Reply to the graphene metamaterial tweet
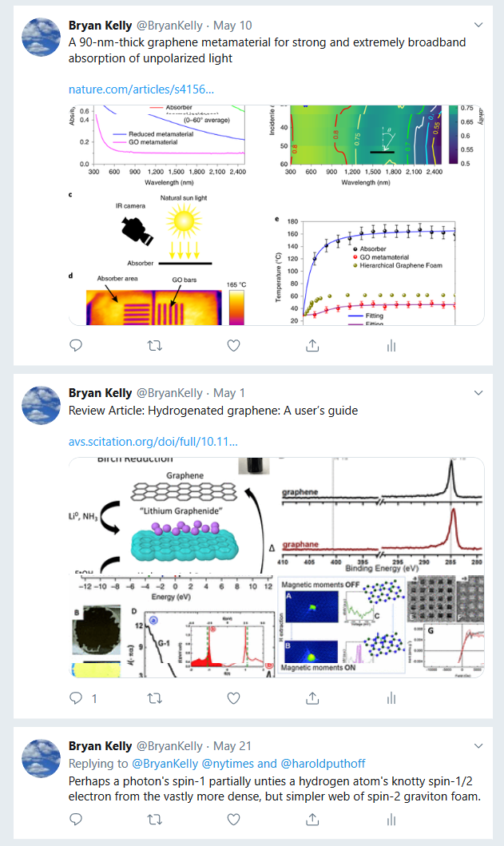The height and width of the screenshot is (846, 504). tap(76, 345)
